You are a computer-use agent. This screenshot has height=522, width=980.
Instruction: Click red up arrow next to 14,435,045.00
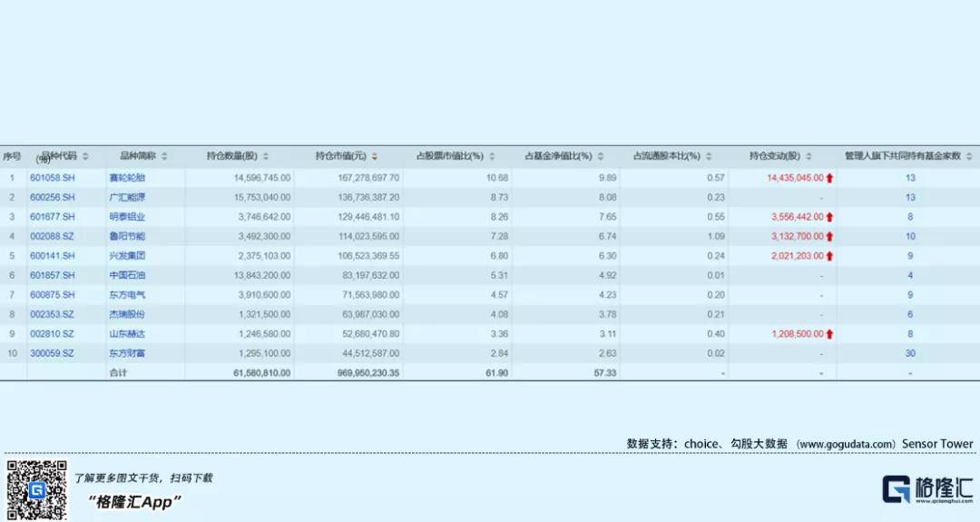[x=829, y=178]
